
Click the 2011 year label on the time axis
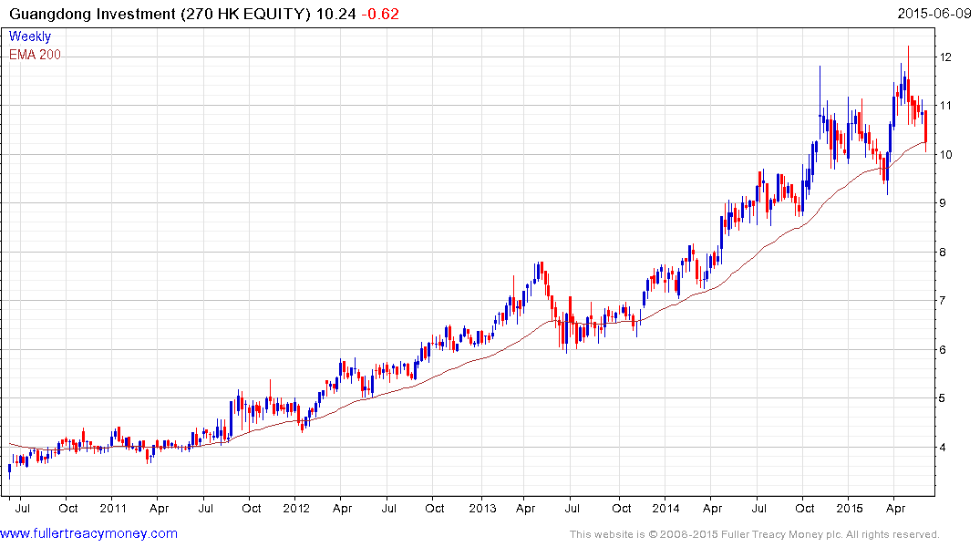tap(113, 508)
